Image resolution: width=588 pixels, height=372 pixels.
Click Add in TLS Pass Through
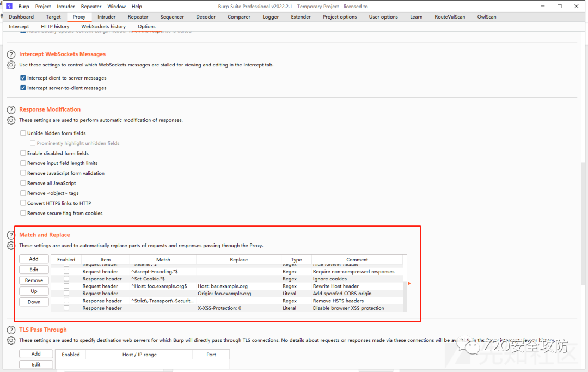36,353
